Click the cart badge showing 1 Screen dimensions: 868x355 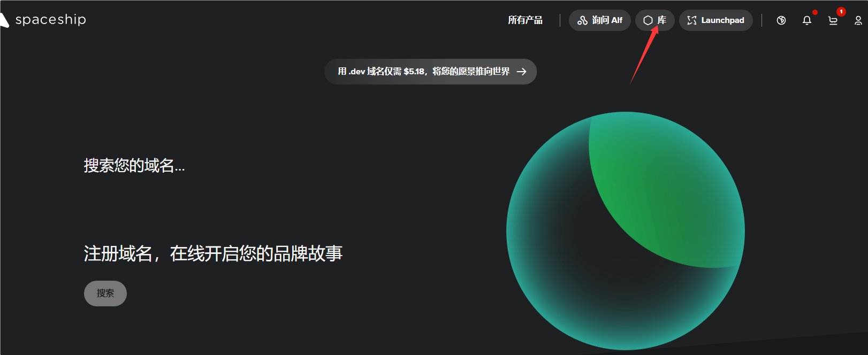click(841, 12)
